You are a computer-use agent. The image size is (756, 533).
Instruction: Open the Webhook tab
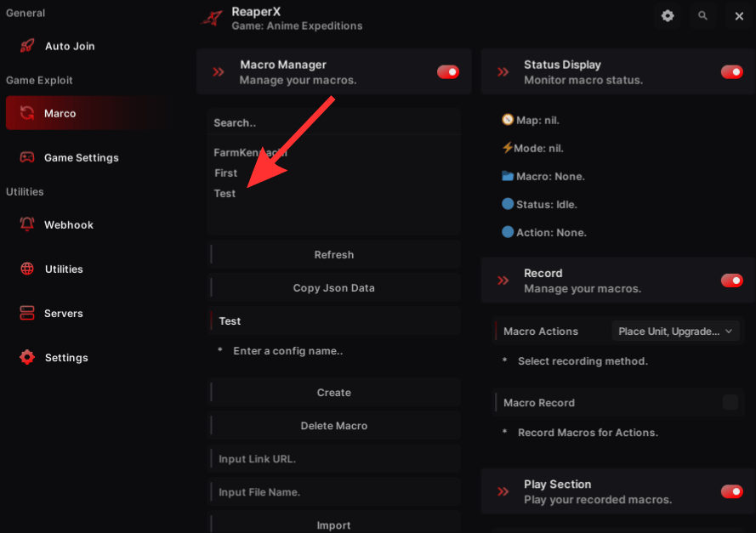(x=89, y=224)
